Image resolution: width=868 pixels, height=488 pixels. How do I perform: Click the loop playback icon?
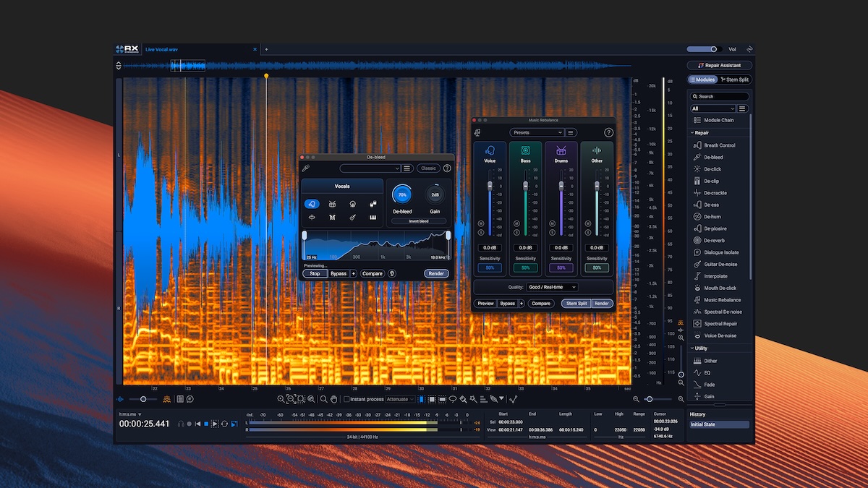click(224, 424)
